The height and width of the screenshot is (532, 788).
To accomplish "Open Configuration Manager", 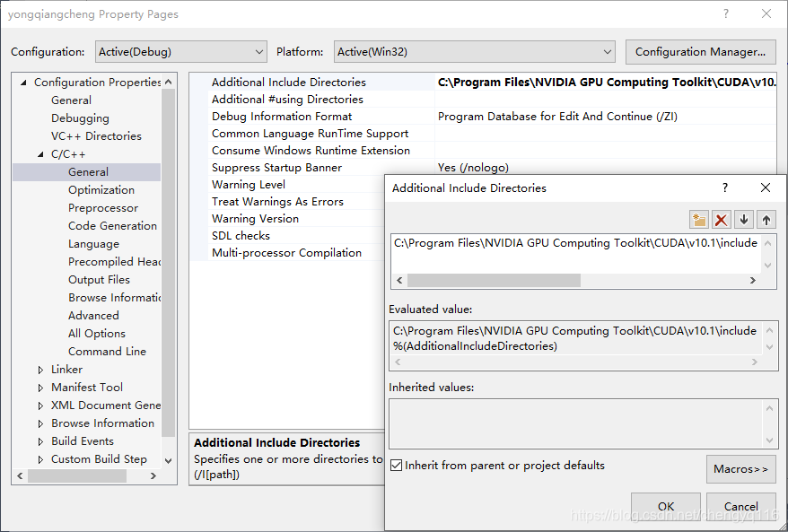I will coord(701,52).
